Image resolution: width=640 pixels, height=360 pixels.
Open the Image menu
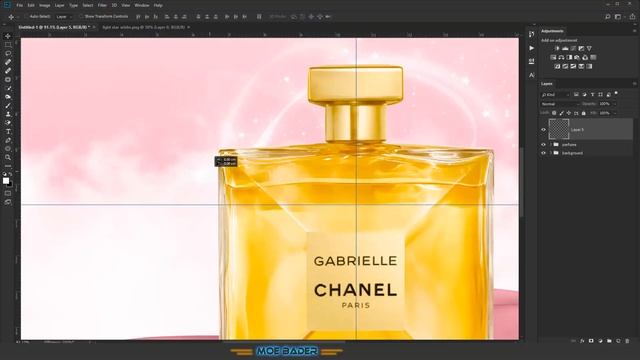(x=44, y=5)
